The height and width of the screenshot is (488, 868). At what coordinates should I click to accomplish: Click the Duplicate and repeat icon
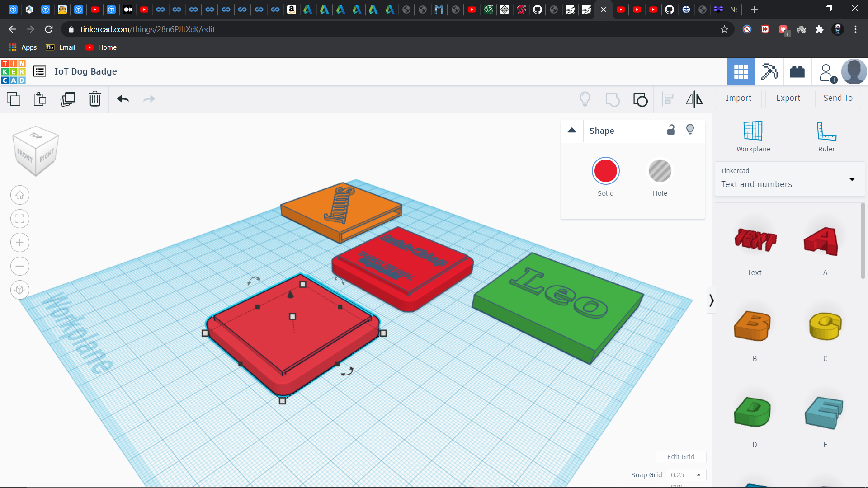click(68, 99)
